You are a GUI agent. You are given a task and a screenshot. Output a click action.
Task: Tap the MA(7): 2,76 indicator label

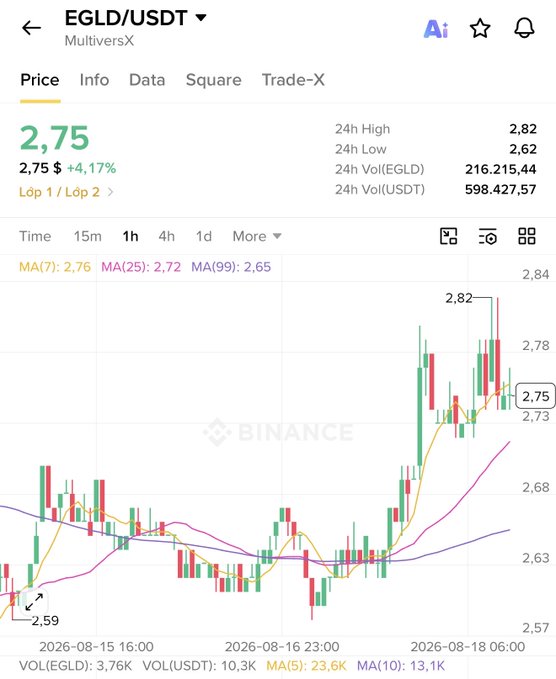click(55, 267)
